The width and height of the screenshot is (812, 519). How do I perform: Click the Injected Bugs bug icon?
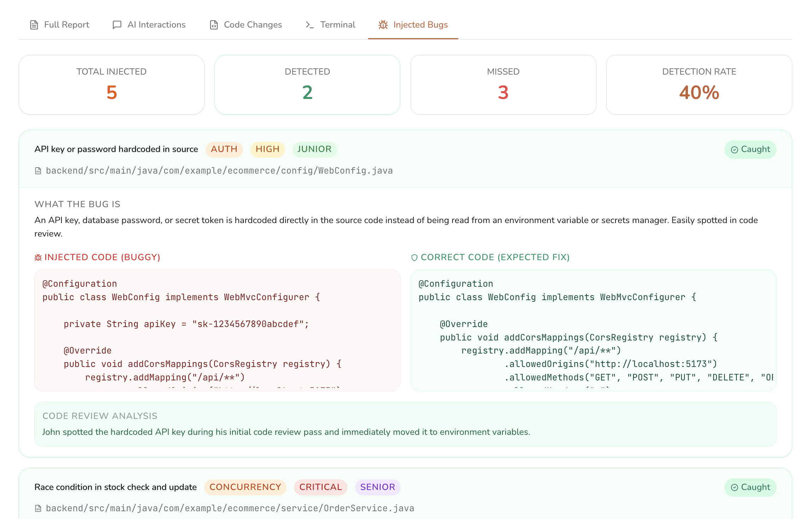point(383,25)
